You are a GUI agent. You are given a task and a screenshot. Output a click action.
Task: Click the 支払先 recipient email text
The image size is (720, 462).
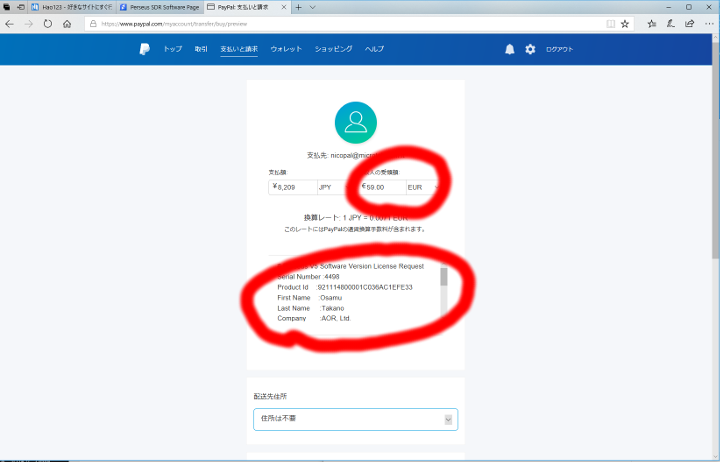[355, 156]
